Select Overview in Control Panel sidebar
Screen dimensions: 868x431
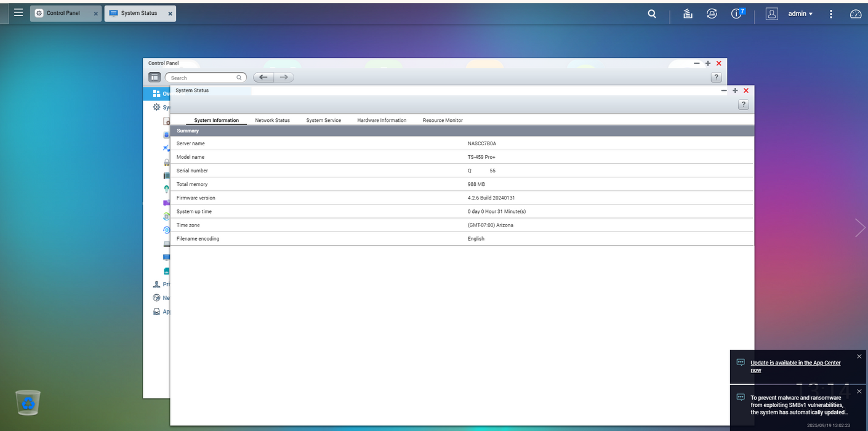(157, 94)
